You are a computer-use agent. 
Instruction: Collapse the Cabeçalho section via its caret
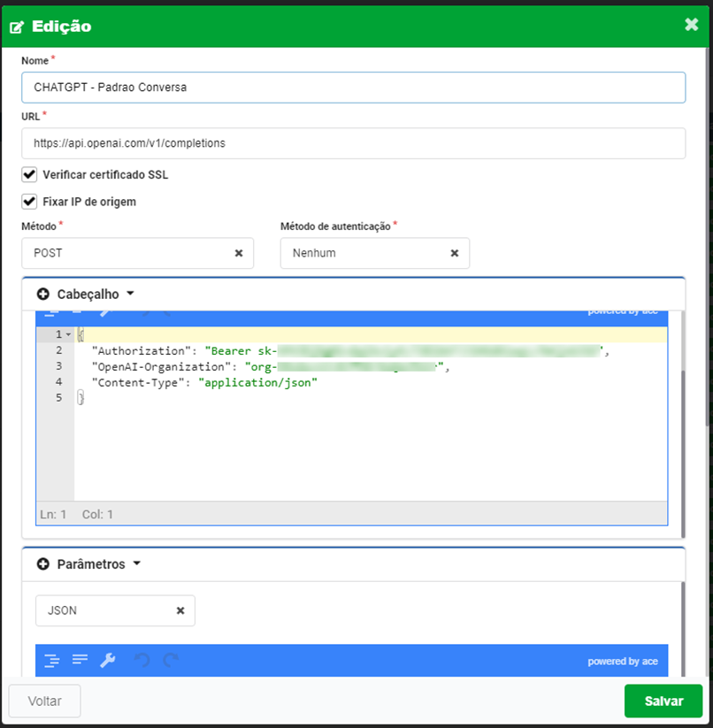tap(130, 294)
